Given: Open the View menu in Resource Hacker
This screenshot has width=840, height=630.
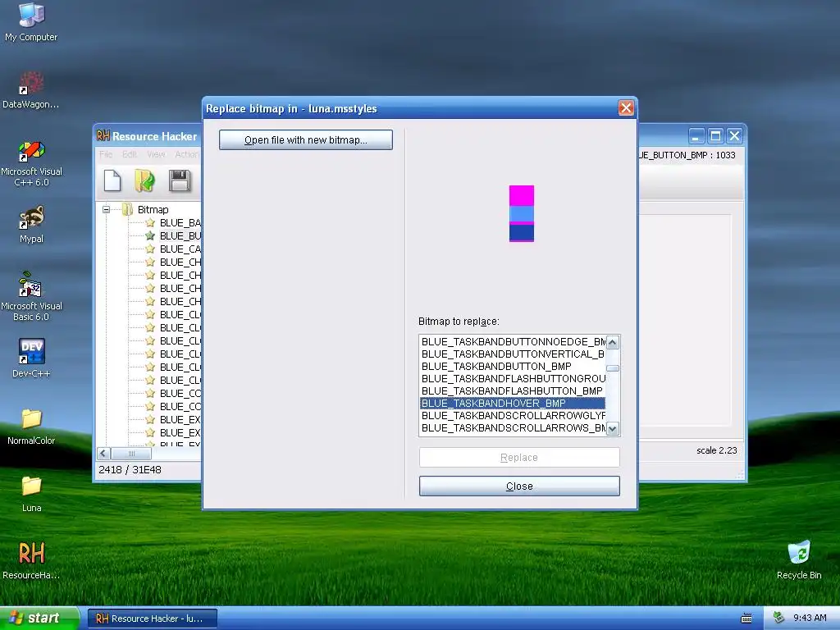Looking at the screenshot, I should (156, 154).
